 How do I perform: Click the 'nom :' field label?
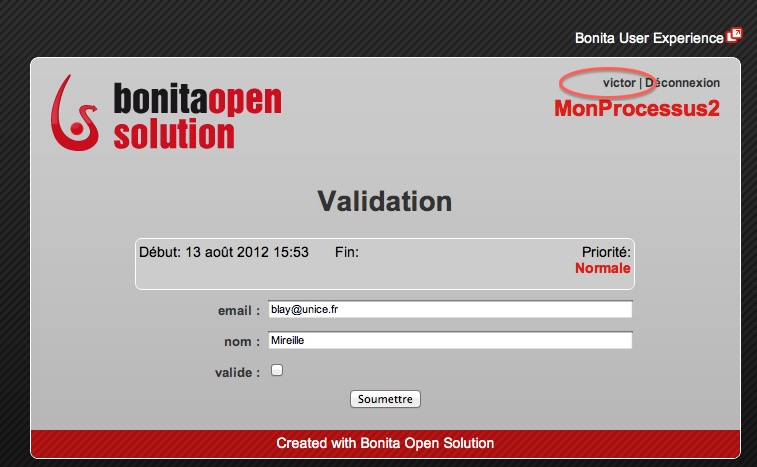tap(242, 342)
